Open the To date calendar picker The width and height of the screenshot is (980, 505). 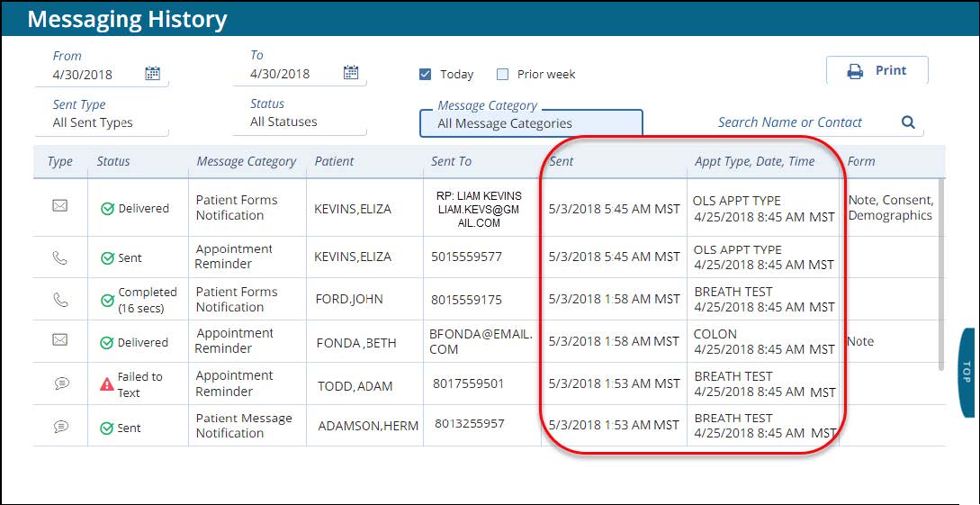click(351, 74)
